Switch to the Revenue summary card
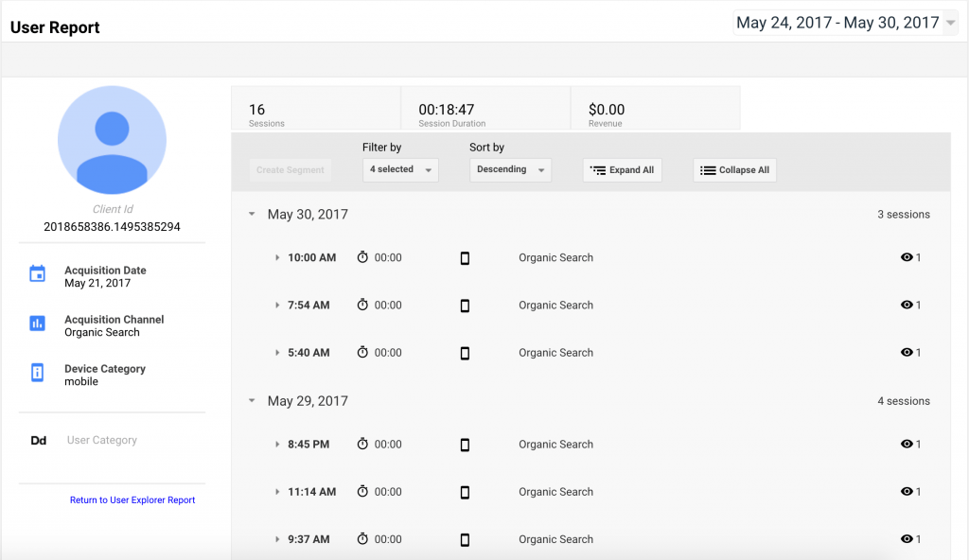 (x=655, y=108)
